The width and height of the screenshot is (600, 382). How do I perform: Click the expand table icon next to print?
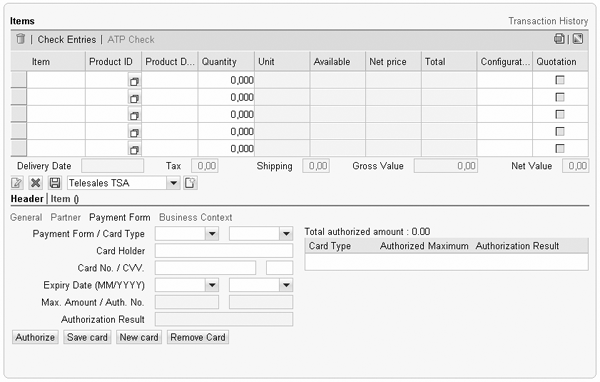[578, 39]
